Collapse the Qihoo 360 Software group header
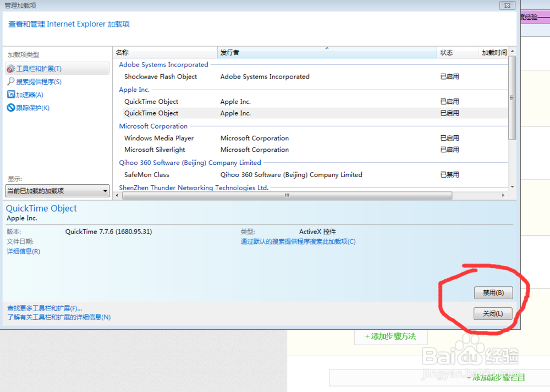Viewport: 550px width, 392px height. 190,162
